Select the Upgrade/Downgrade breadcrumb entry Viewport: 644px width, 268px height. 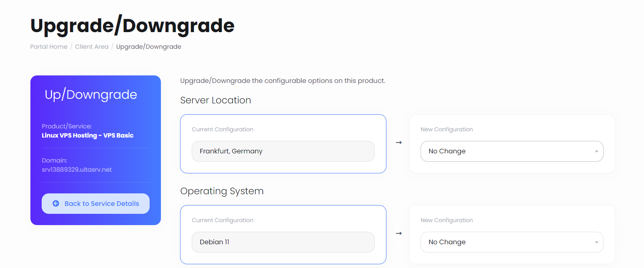149,46
